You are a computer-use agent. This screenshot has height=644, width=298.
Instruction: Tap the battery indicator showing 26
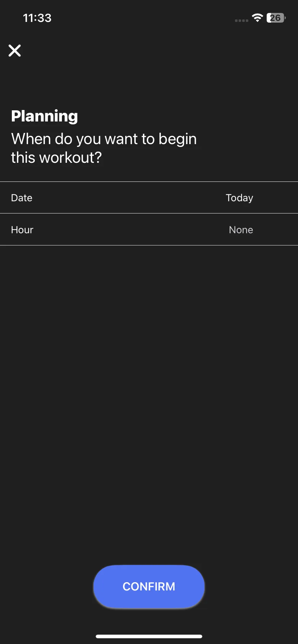point(276,18)
